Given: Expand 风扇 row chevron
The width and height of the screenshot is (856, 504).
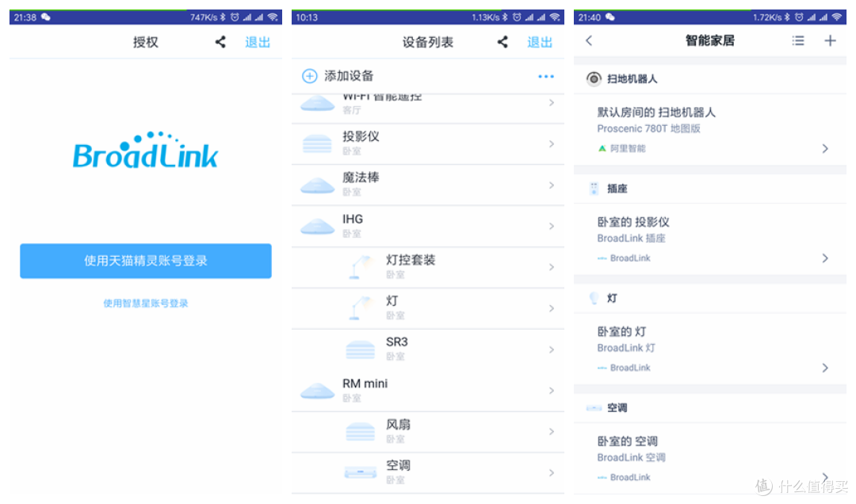Looking at the screenshot, I should tap(552, 431).
